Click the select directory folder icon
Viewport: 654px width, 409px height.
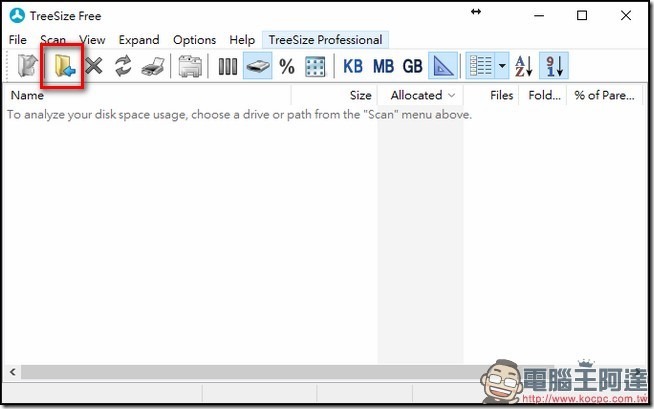click(63, 66)
